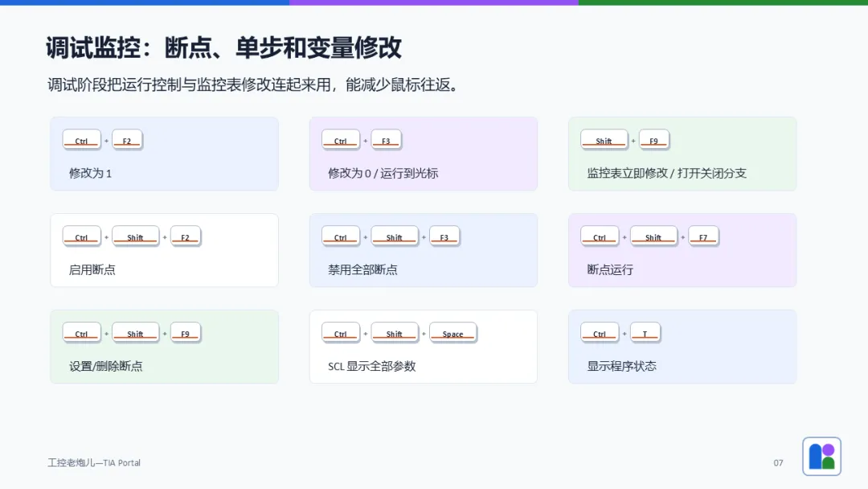Click the blue-purple-green logo icon
This screenshot has width=868, height=489.
(x=821, y=456)
